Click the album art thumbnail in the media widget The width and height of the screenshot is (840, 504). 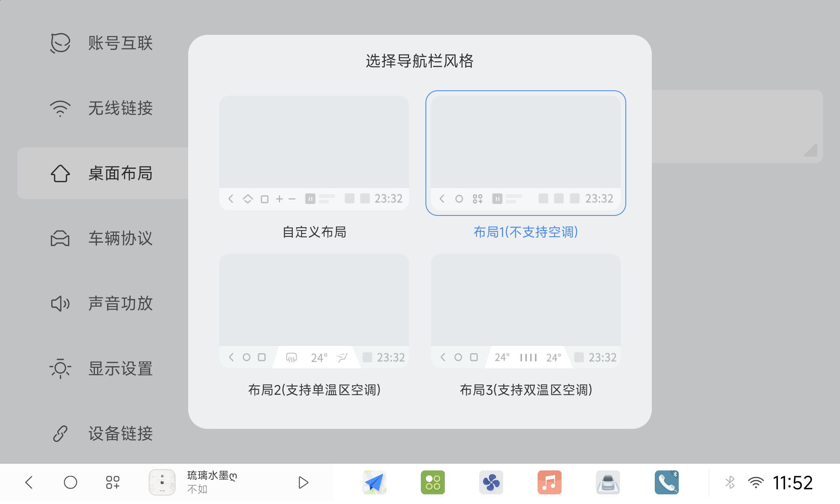point(162,482)
